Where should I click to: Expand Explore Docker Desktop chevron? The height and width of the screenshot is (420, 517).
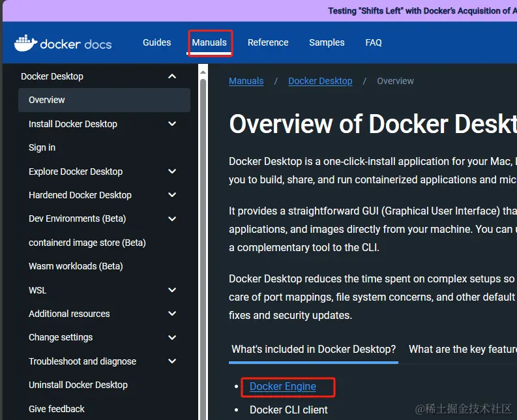tap(172, 172)
